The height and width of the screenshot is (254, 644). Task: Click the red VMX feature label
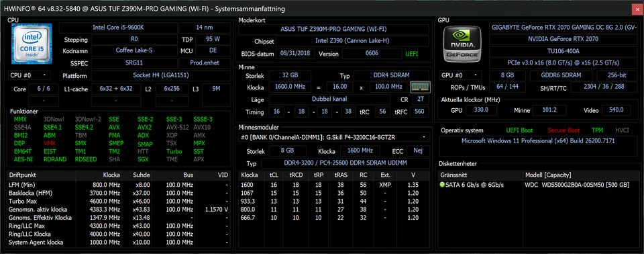pyautogui.click(x=49, y=143)
